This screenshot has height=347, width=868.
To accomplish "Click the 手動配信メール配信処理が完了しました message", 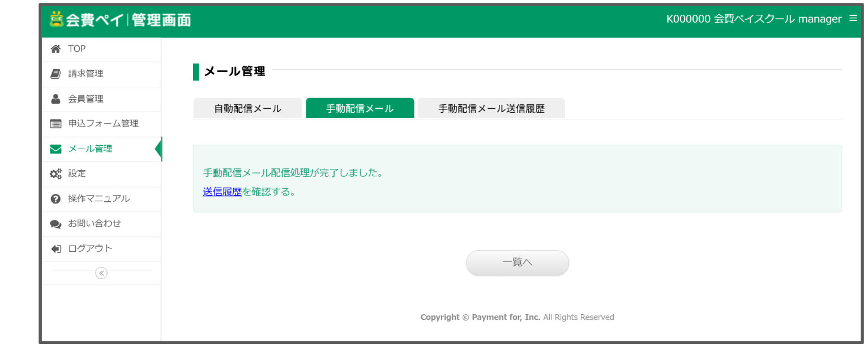I will (x=293, y=172).
